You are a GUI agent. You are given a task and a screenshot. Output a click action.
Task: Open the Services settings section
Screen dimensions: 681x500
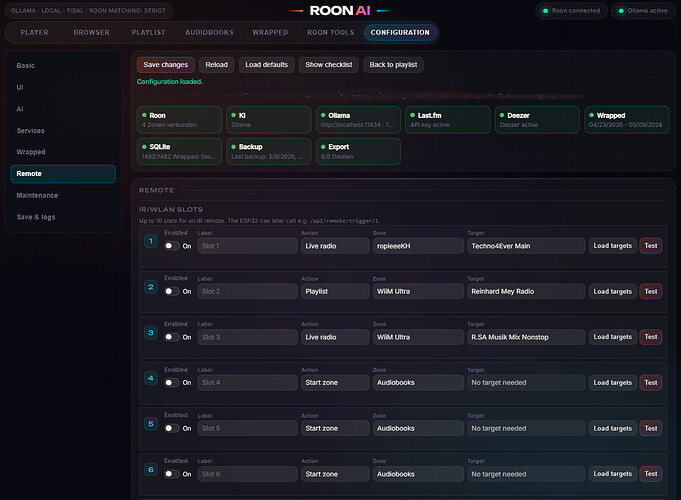(63, 131)
